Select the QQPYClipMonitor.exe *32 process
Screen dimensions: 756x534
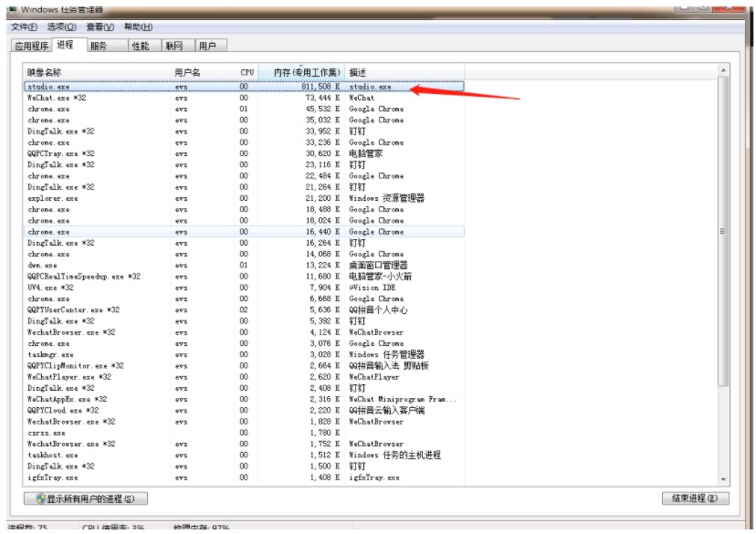click(244, 366)
